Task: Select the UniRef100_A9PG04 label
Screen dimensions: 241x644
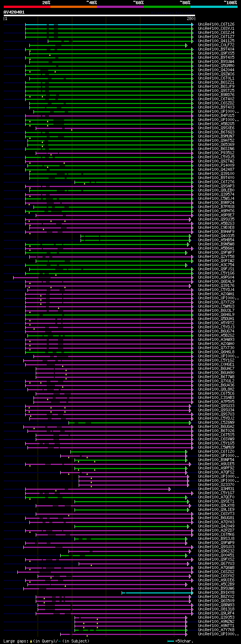Action: click(216, 278)
